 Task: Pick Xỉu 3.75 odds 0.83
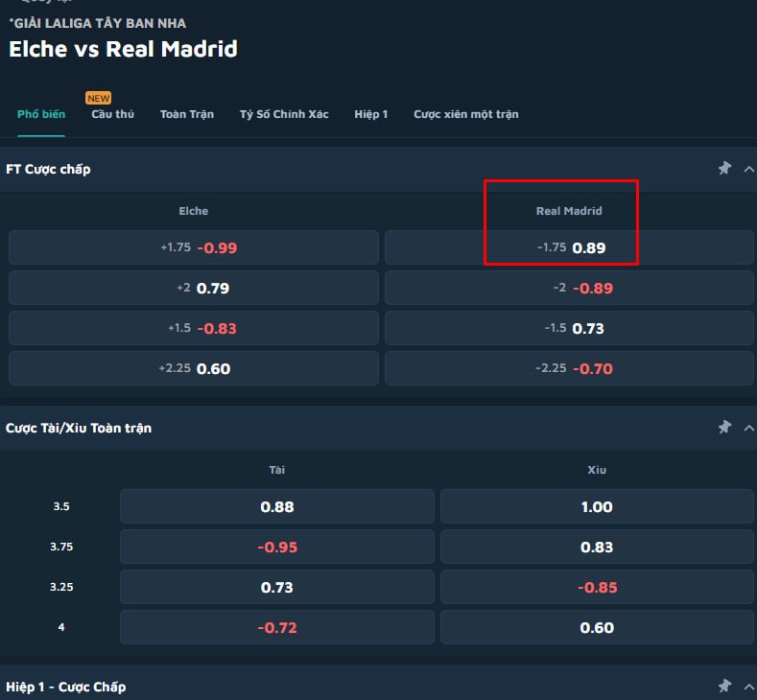tap(597, 548)
